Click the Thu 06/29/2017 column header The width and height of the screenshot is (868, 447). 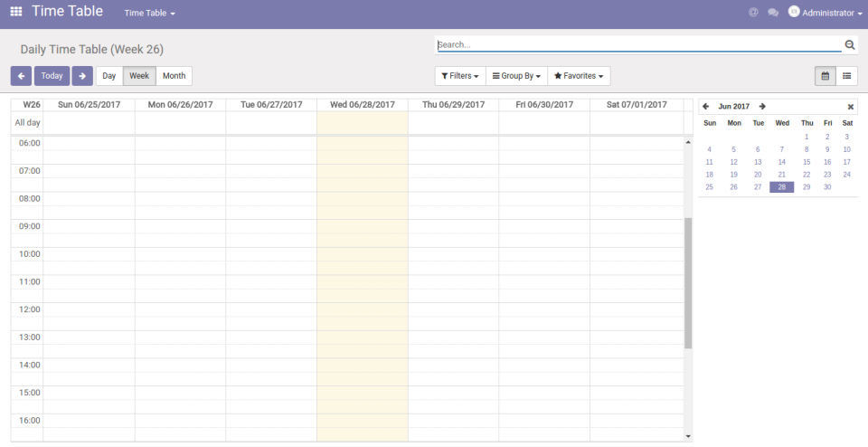coord(453,105)
